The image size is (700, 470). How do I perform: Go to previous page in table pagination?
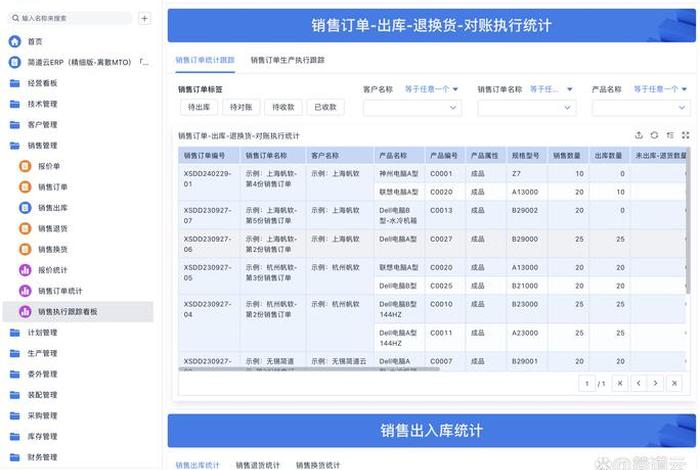[638, 383]
